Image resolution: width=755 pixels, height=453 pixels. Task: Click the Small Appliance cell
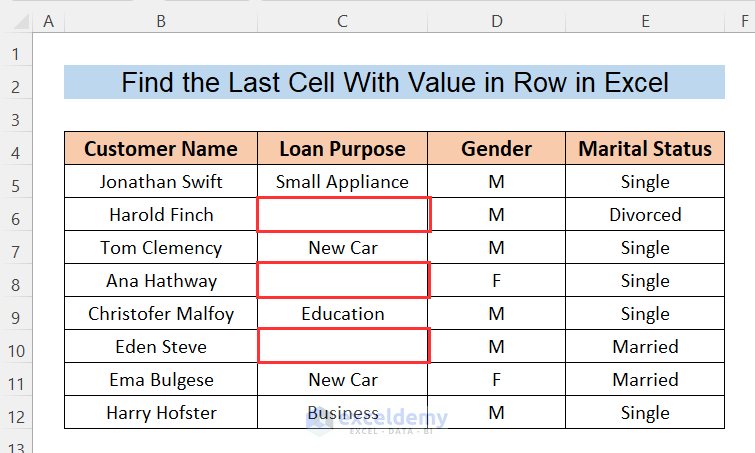[343, 182]
